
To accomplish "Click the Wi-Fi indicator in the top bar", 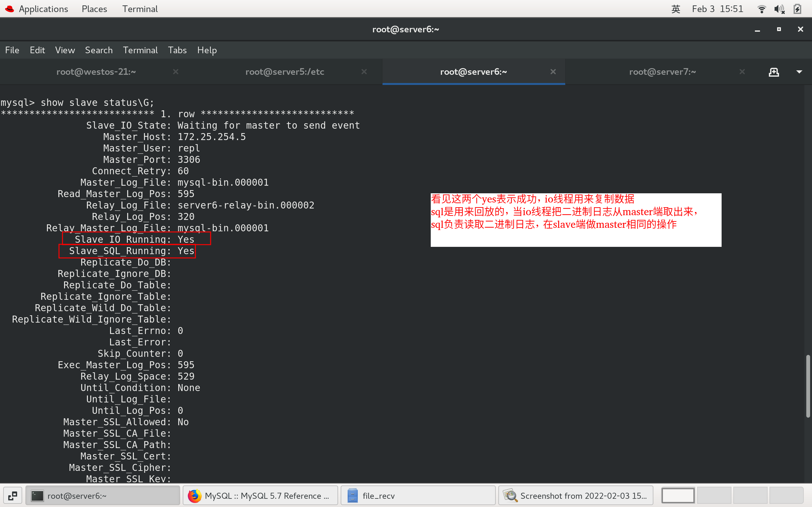I will click(762, 9).
